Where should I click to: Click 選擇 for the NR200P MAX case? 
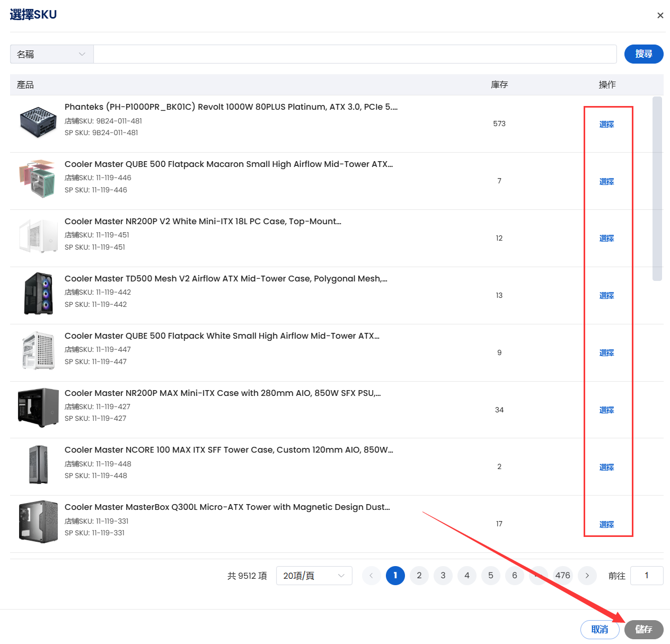tap(607, 410)
